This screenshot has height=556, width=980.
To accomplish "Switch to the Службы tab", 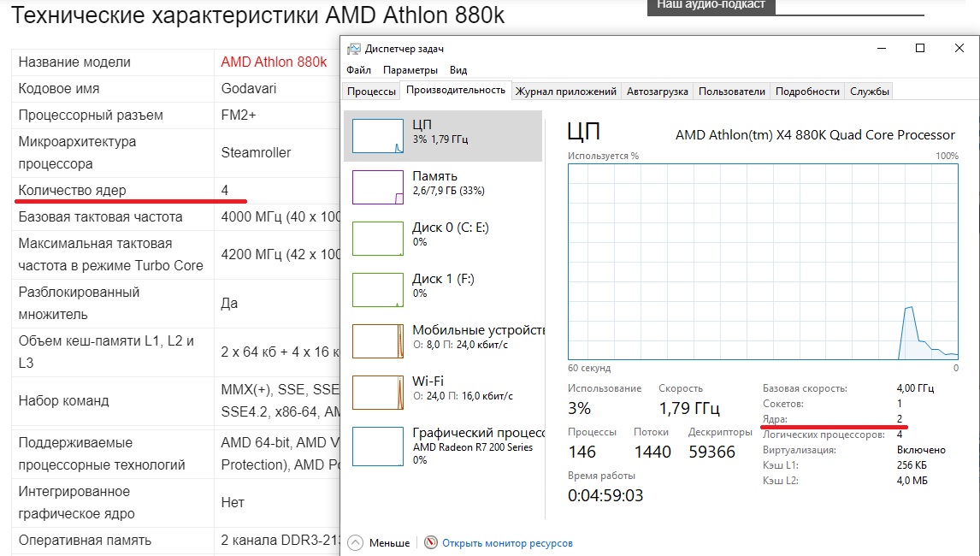I will [870, 92].
